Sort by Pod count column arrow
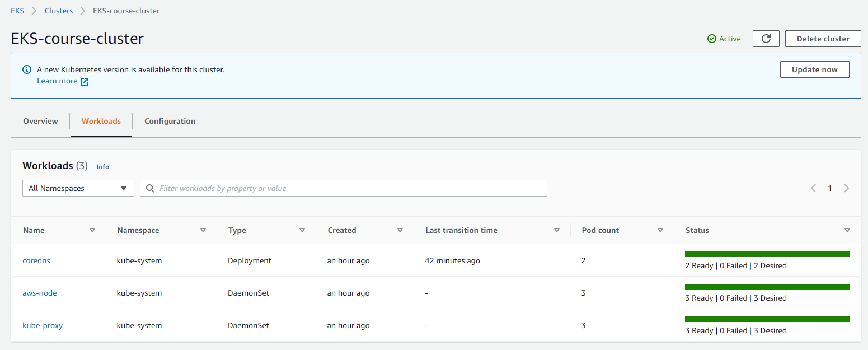This screenshot has height=350, width=868. (660, 230)
